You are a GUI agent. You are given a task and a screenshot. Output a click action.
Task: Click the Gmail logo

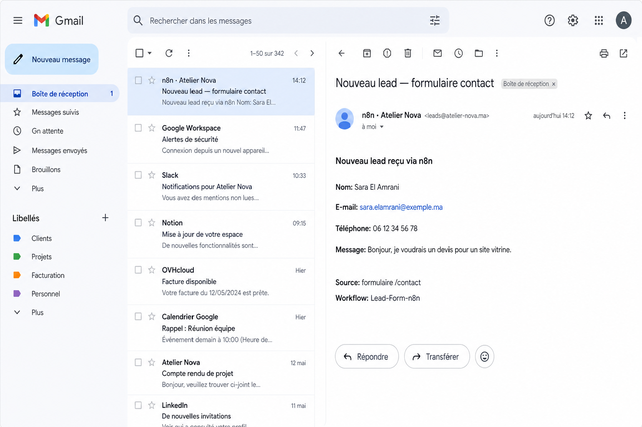tap(59, 20)
